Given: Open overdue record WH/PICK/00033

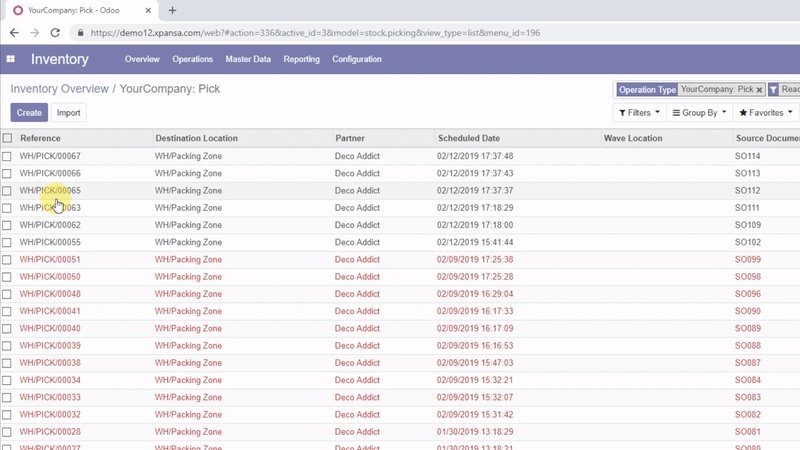Looking at the screenshot, I should click(x=50, y=397).
